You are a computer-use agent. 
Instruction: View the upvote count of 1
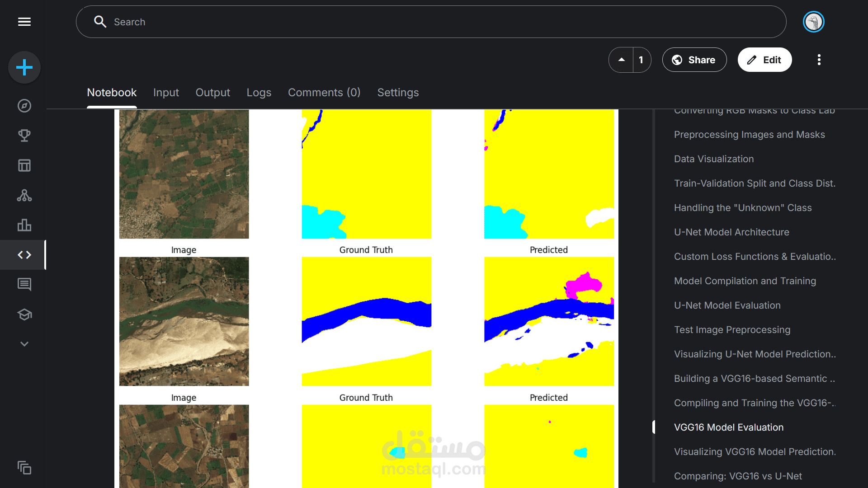click(x=641, y=60)
